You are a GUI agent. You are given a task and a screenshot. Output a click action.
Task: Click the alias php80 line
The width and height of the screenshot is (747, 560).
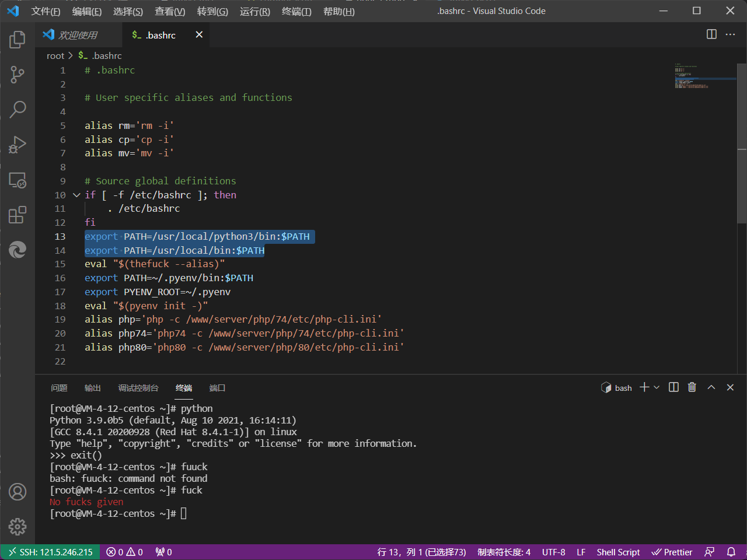[x=244, y=347]
